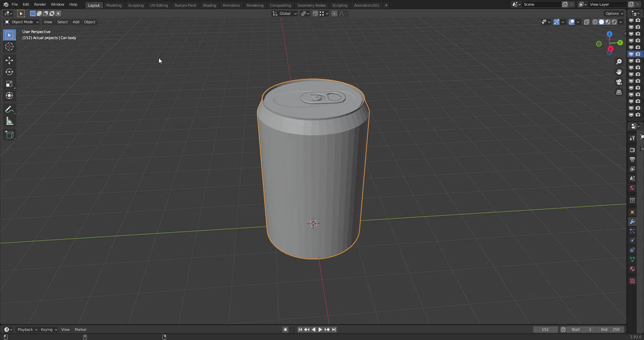Open the Add menu
644x340 pixels.
[76, 21]
